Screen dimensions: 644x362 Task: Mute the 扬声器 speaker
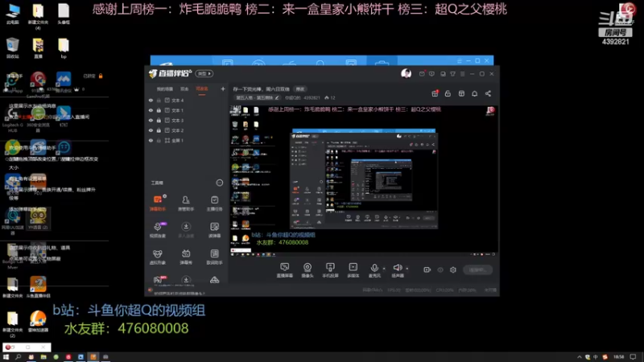click(x=397, y=270)
